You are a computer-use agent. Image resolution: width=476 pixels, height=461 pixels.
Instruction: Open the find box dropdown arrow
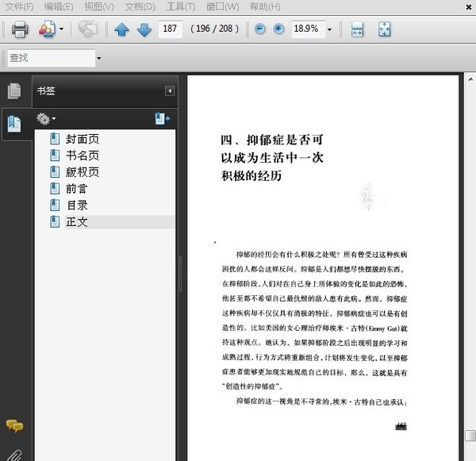[x=98, y=58]
